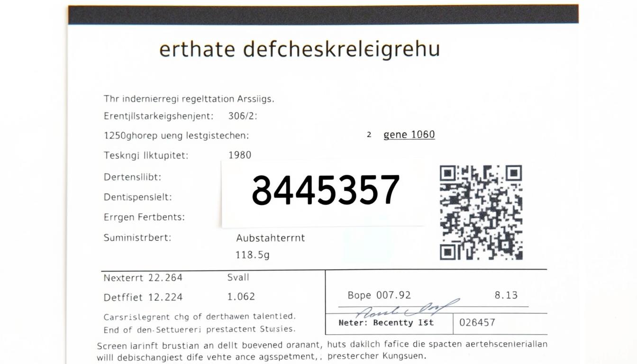Click the number "026457"
637x364 pixels.
click(477, 323)
